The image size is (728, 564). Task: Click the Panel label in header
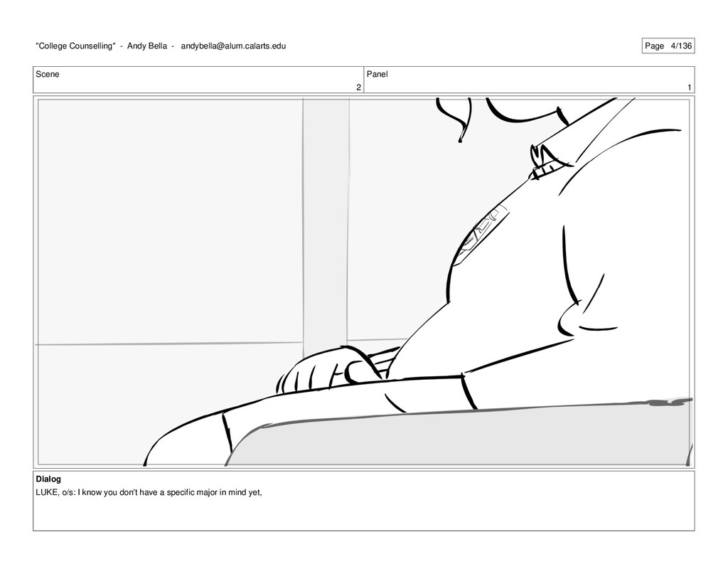click(x=377, y=75)
